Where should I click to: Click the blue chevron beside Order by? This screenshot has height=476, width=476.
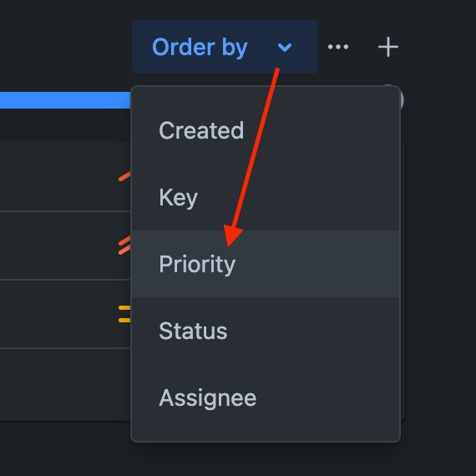(x=285, y=48)
